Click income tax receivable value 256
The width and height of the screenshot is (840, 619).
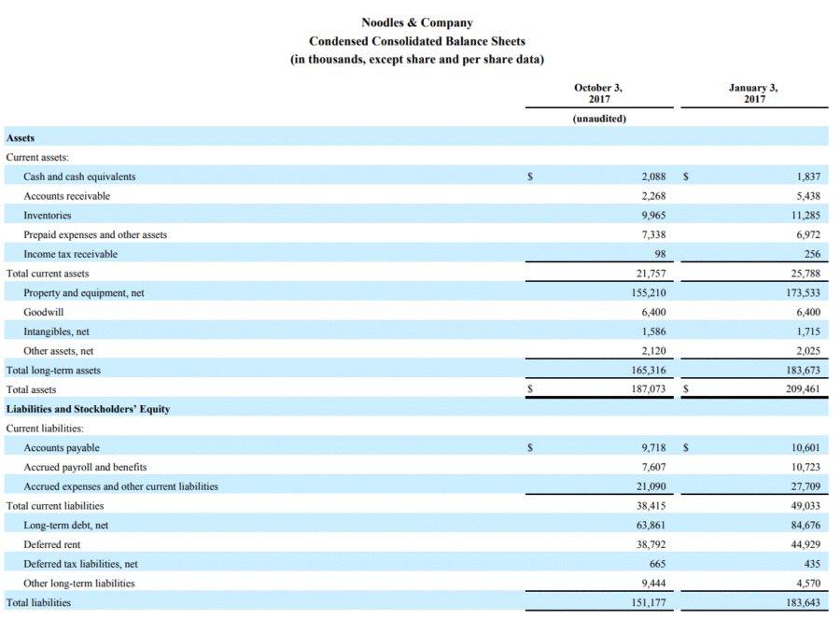[812, 254]
